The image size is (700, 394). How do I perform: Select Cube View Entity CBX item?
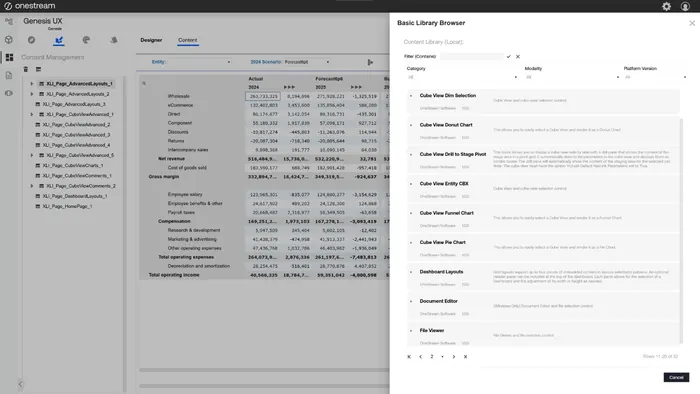pos(543,190)
